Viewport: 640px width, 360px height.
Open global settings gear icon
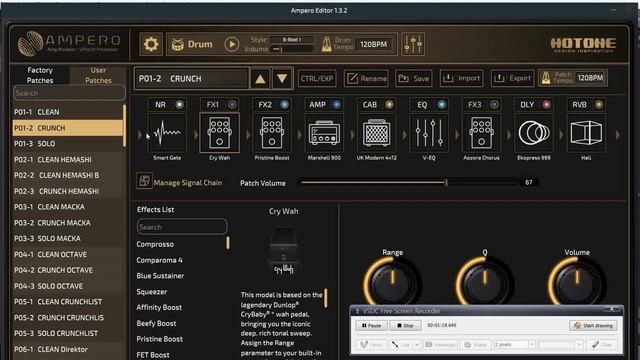coord(151,44)
